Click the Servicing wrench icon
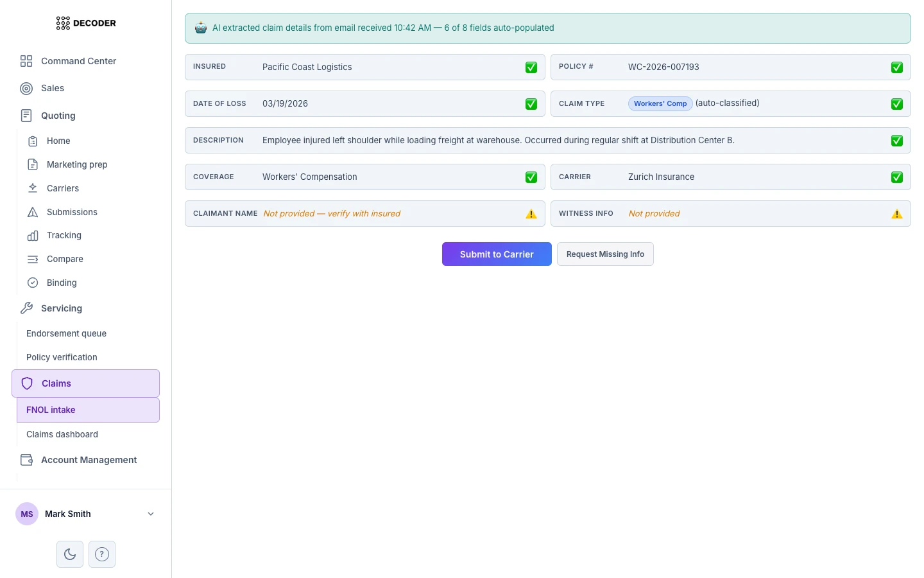The height and width of the screenshot is (578, 924). click(x=26, y=308)
